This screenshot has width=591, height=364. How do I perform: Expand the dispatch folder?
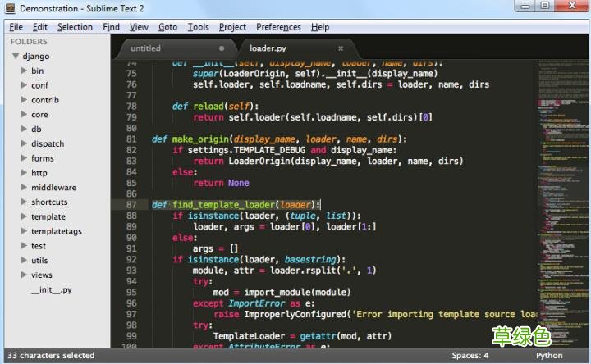pyautogui.click(x=24, y=143)
